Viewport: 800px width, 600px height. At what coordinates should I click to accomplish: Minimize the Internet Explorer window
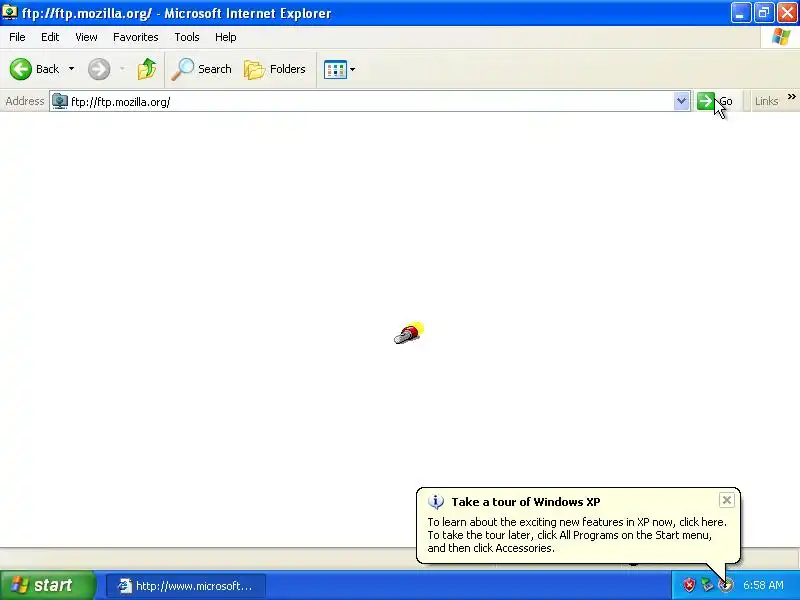(740, 13)
